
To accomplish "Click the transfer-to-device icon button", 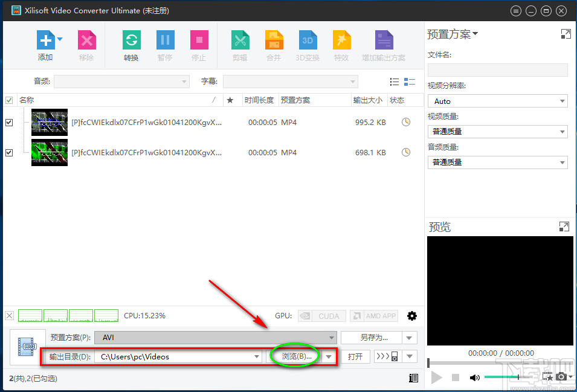I will coord(388,357).
